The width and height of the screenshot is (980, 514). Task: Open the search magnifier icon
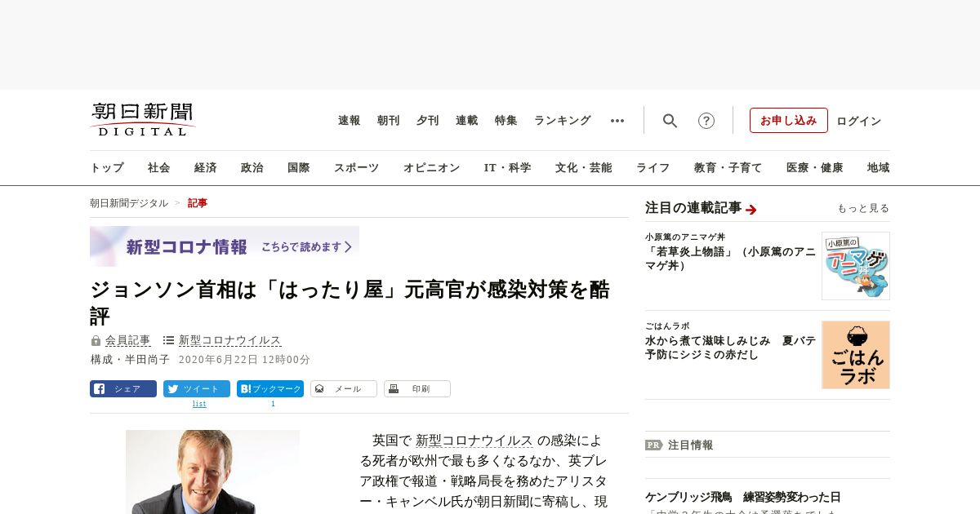point(670,121)
